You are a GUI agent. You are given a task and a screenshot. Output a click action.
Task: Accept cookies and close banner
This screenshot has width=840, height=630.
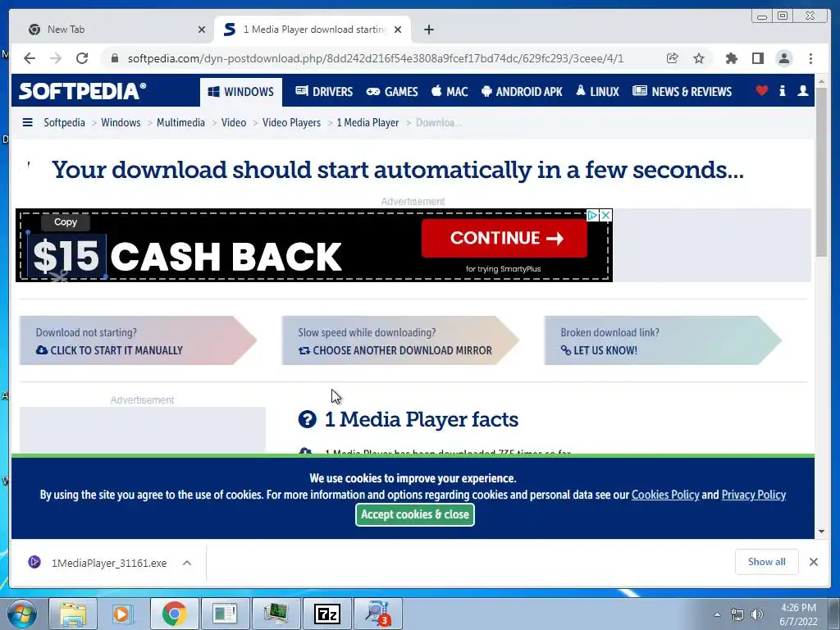[414, 514]
